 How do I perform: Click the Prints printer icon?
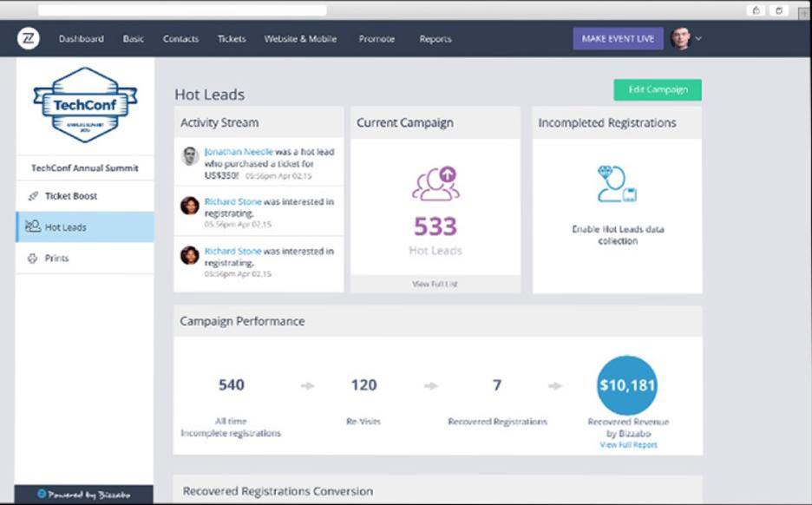(33, 258)
